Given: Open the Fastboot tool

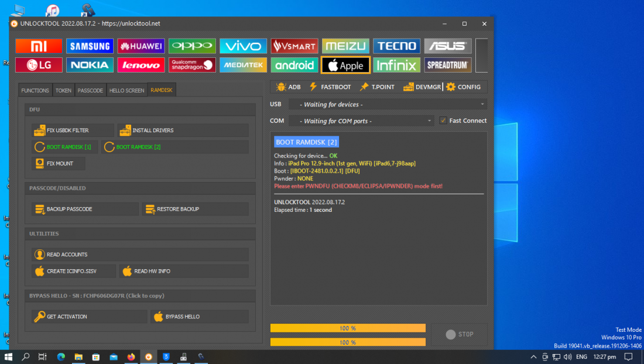Looking at the screenshot, I should click(x=330, y=87).
